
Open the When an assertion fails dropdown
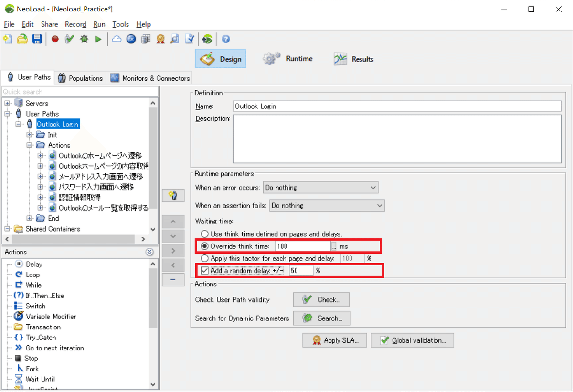click(327, 205)
